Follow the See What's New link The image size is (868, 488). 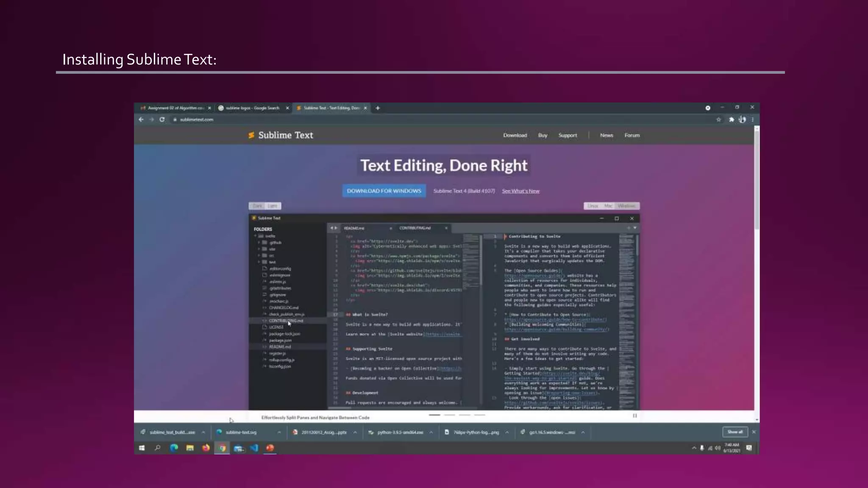pyautogui.click(x=520, y=191)
